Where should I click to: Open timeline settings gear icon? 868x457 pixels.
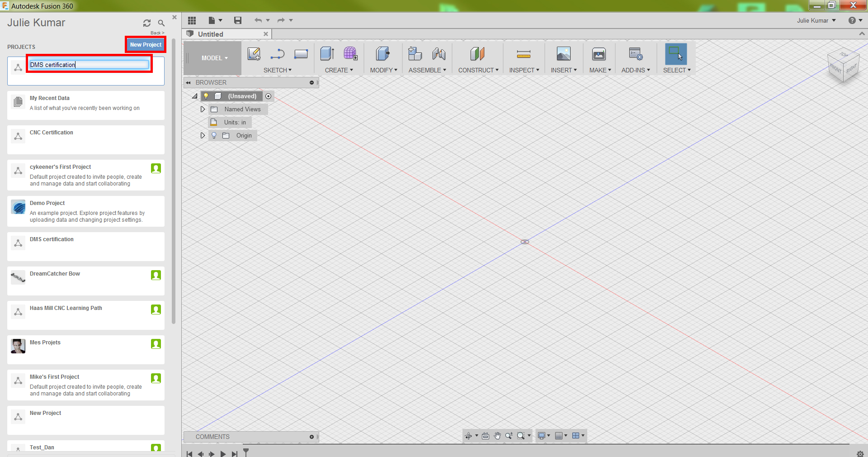coord(860,453)
